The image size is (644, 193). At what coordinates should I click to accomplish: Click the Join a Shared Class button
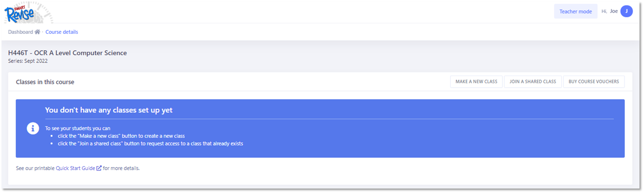pyautogui.click(x=533, y=82)
